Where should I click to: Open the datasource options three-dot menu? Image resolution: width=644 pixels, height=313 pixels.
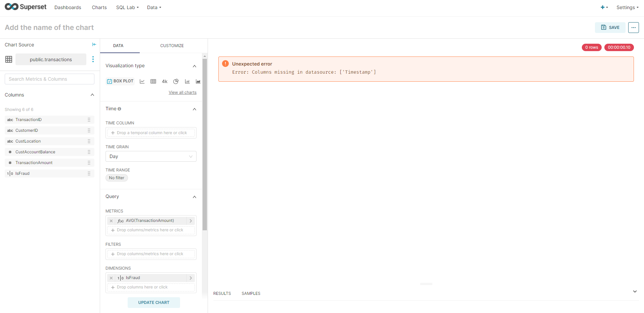[x=93, y=59]
